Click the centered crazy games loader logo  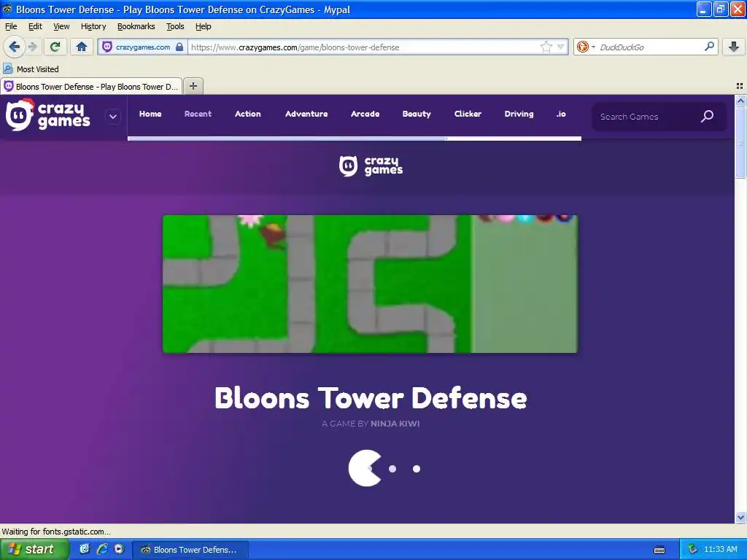[371, 166]
